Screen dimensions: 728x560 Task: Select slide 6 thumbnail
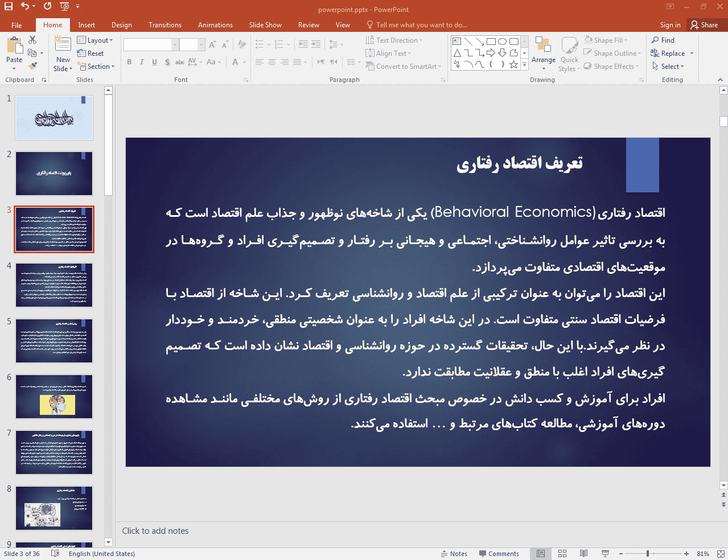[54, 397]
